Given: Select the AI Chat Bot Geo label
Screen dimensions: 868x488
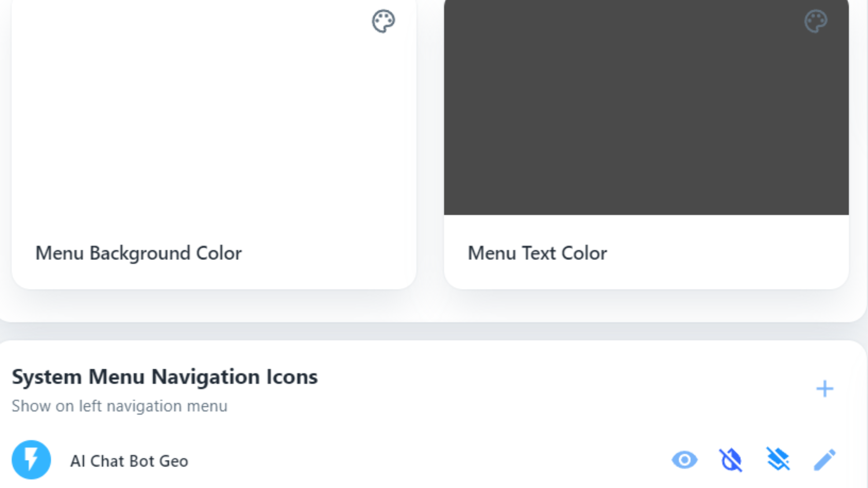Looking at the screenshot, I should pos(129,461).
